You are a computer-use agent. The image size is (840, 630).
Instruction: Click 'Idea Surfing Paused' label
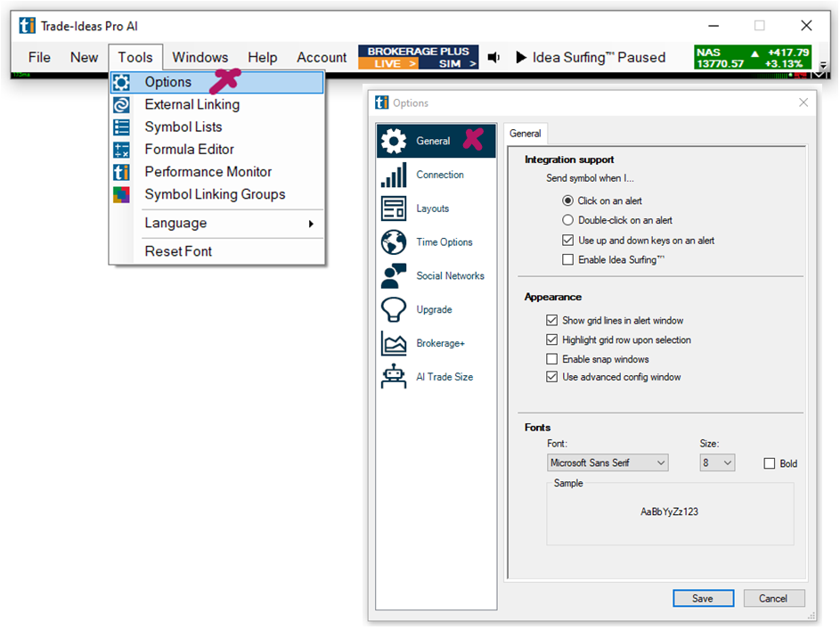599,57
